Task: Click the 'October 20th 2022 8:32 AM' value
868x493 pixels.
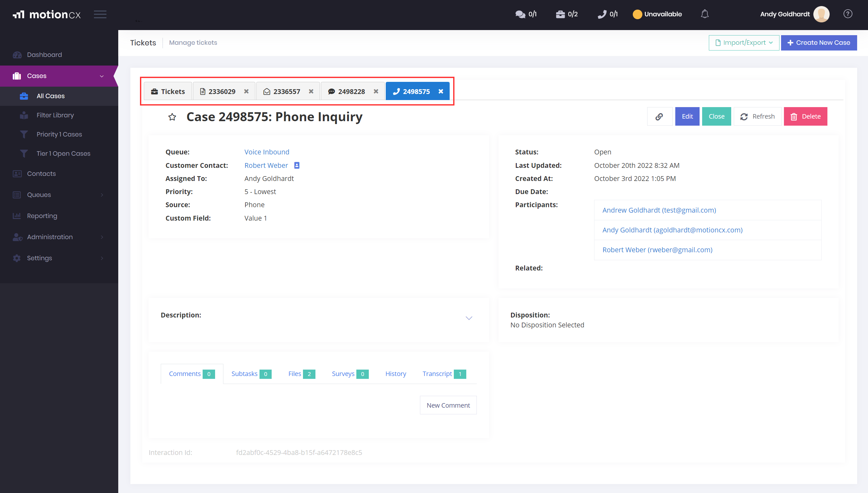Action: point(637,165)
